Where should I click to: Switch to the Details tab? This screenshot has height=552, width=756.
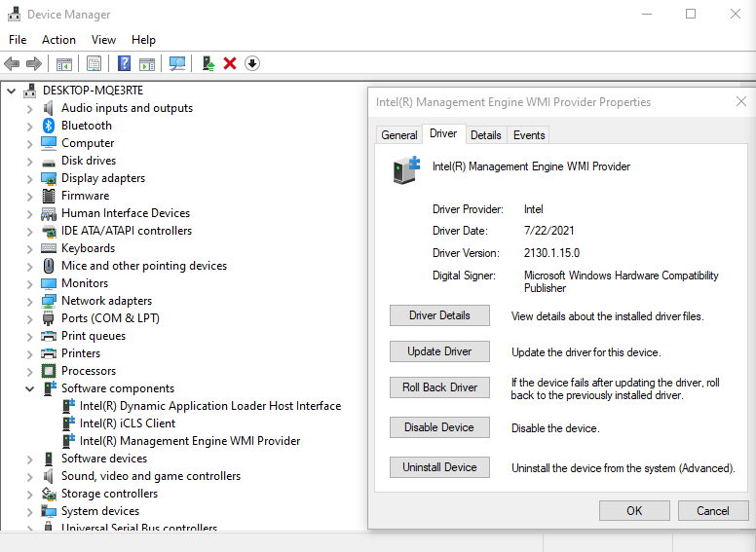pyautogui.click(x=485, y=135)
